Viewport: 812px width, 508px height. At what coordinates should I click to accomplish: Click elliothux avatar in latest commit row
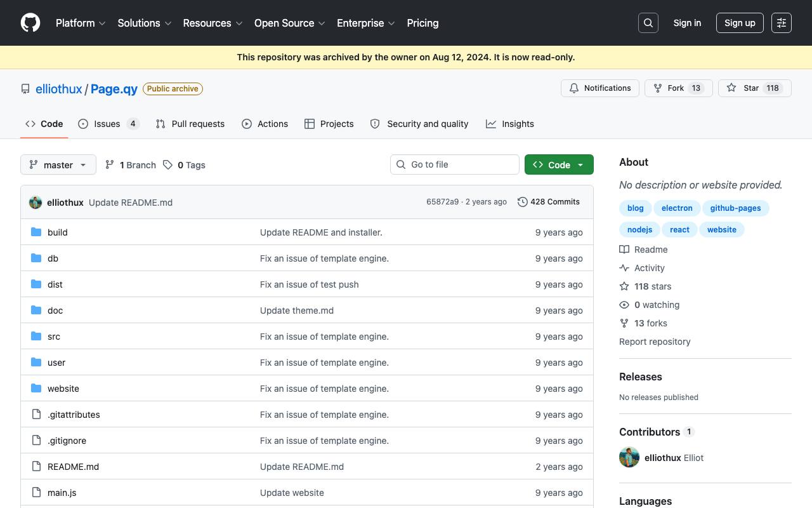click(36, 203)
